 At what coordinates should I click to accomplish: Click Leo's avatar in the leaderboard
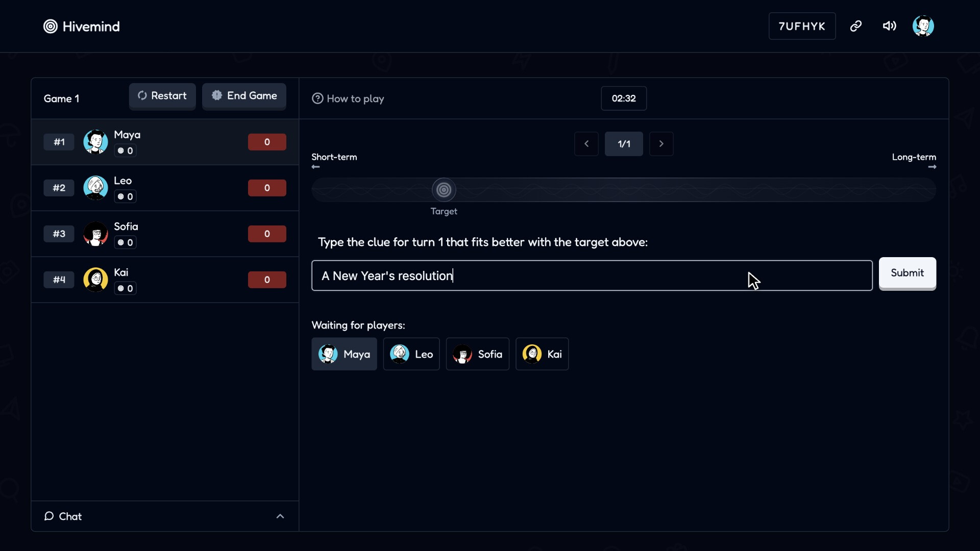pyautogui.click(x=95, y=188)
